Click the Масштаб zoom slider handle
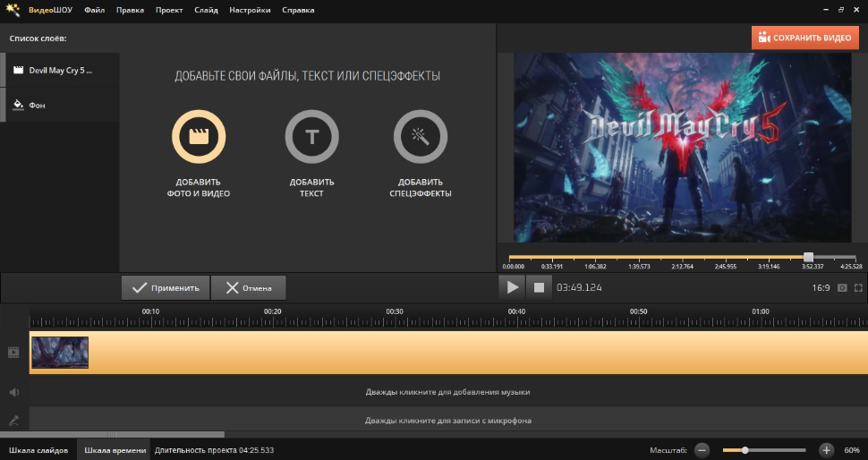This screenshot has height=460, width=868. tap(745, 450)
